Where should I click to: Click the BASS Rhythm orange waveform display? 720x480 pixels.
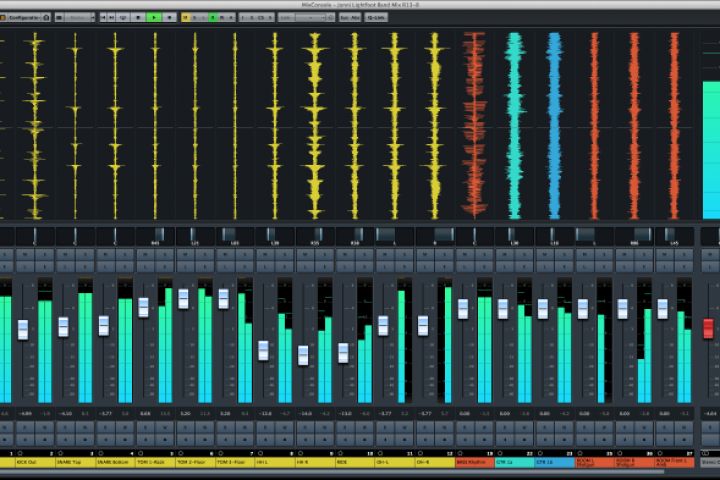(475, 125)
